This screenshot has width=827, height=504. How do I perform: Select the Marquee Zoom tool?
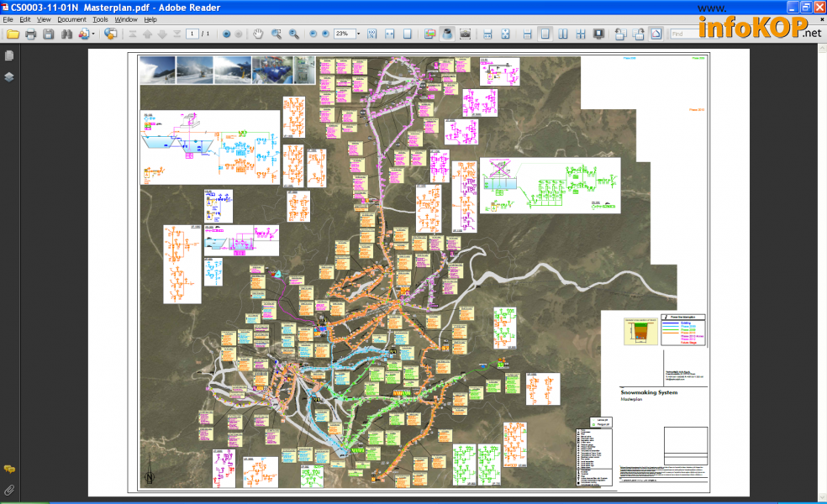pos(276,34)
